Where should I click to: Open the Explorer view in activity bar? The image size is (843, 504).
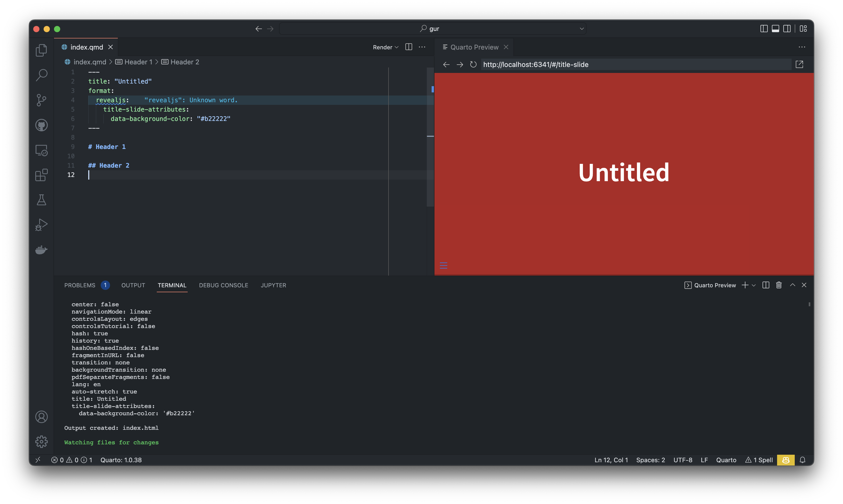click(42, 50)
